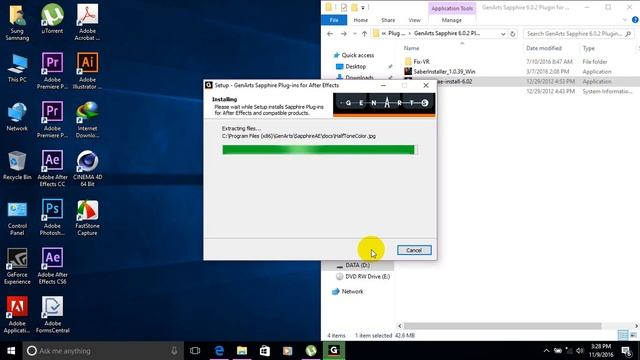The width and height of the screenshot is (640, 360).
Task: Open the Home ribbon tab in Explorer
Action: pos(360,20)
